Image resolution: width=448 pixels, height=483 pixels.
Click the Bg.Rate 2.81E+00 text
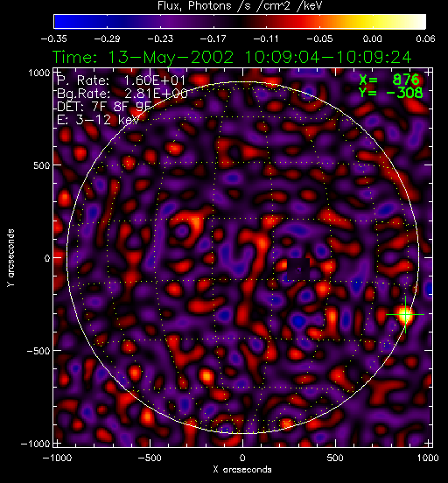(x=122, y=94)
